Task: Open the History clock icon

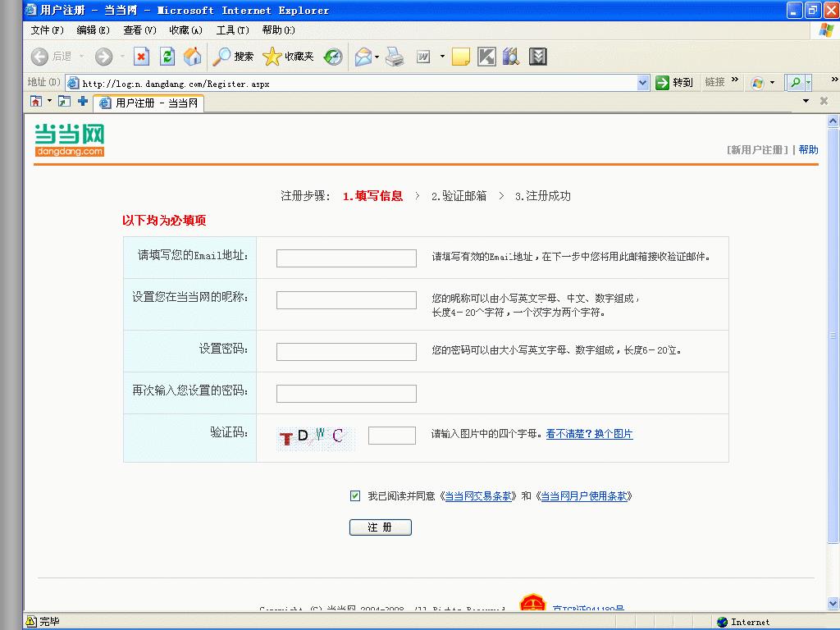Action: point(333,57)
